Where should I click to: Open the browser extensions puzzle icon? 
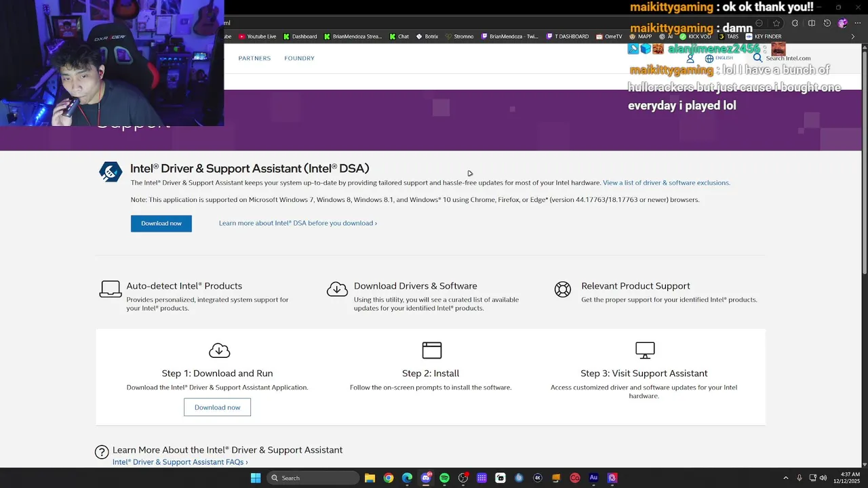point(795,23)
